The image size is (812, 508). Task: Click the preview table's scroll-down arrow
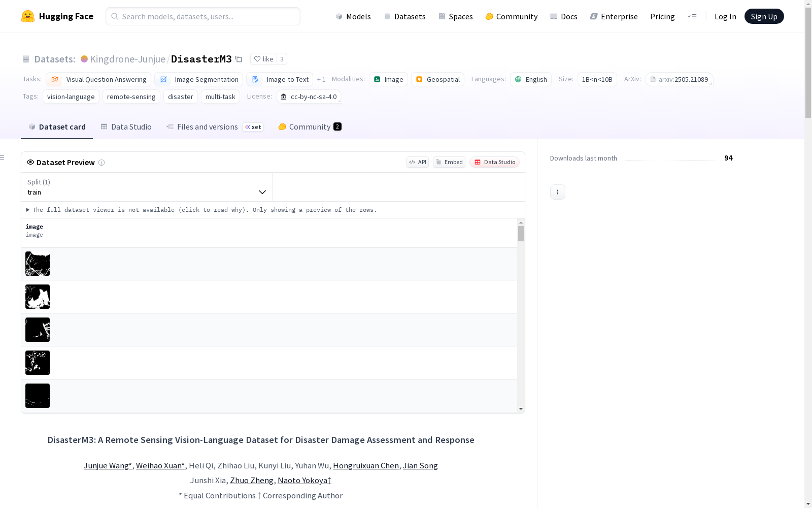[x=521, y=409]
